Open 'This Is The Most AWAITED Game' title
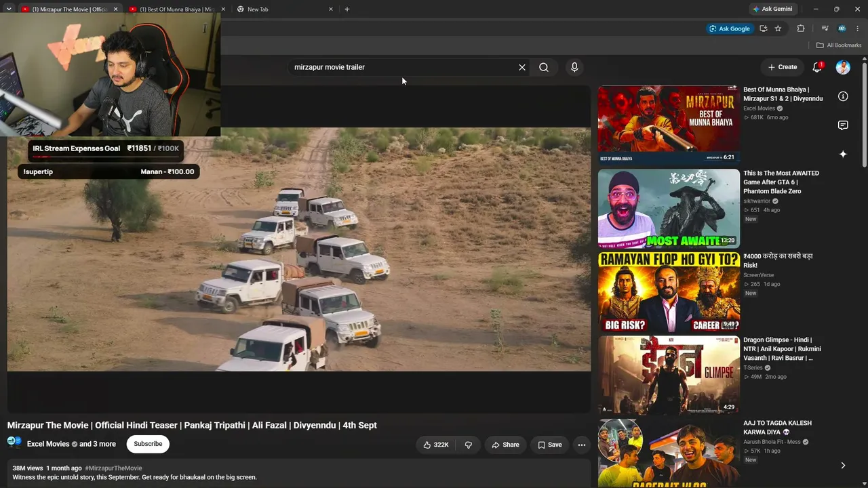 tap(781, 182)
